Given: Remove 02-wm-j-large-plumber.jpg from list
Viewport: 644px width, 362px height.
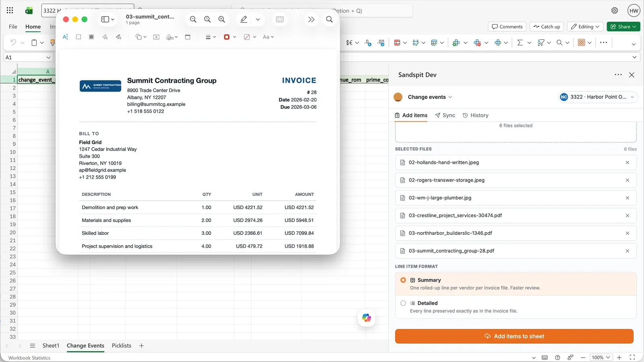Looking at the screenshot, I should [627, 198].
